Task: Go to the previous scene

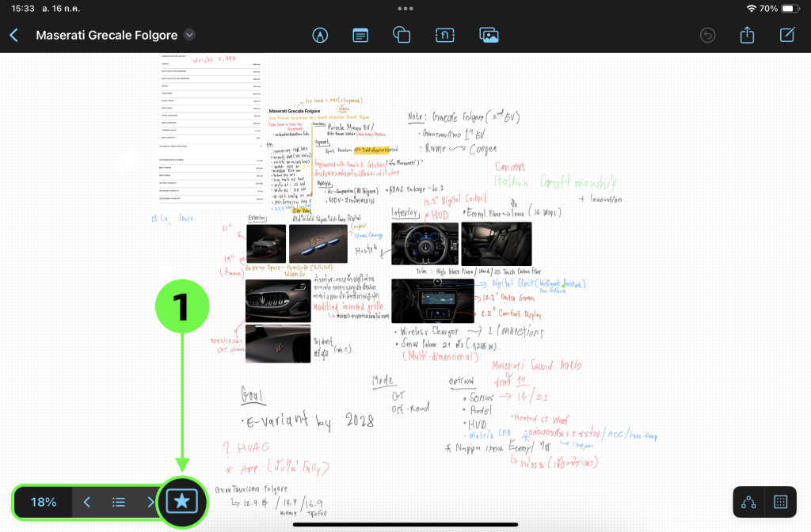Action: (87, 502)
